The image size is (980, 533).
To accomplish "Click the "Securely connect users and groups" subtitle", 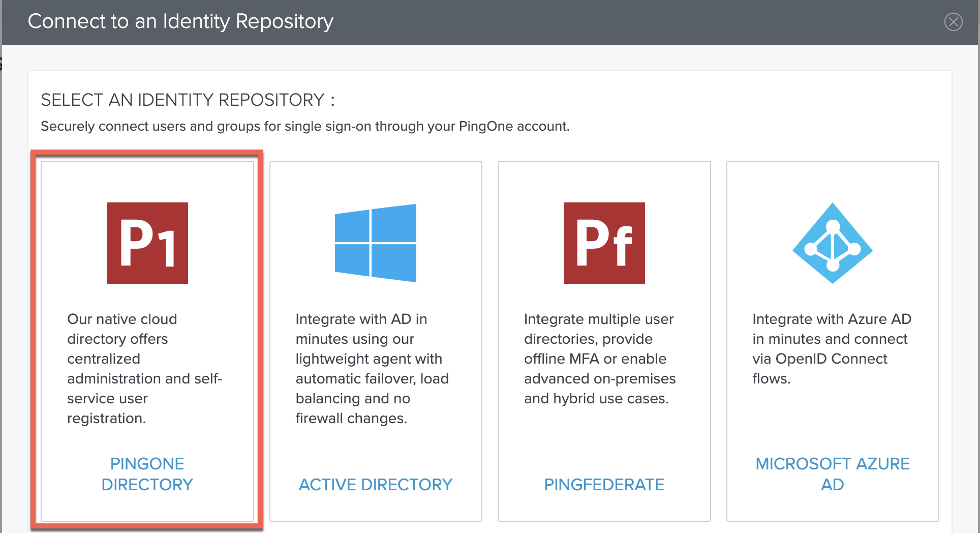I will coord(305,126).
